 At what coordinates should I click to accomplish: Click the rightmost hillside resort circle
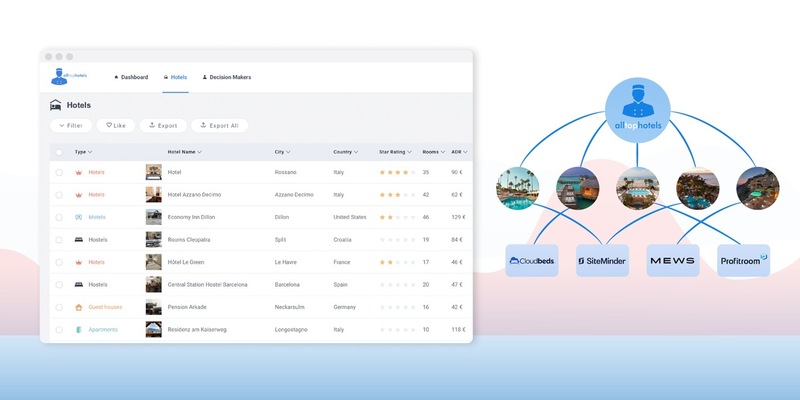[x=758, y=188]
